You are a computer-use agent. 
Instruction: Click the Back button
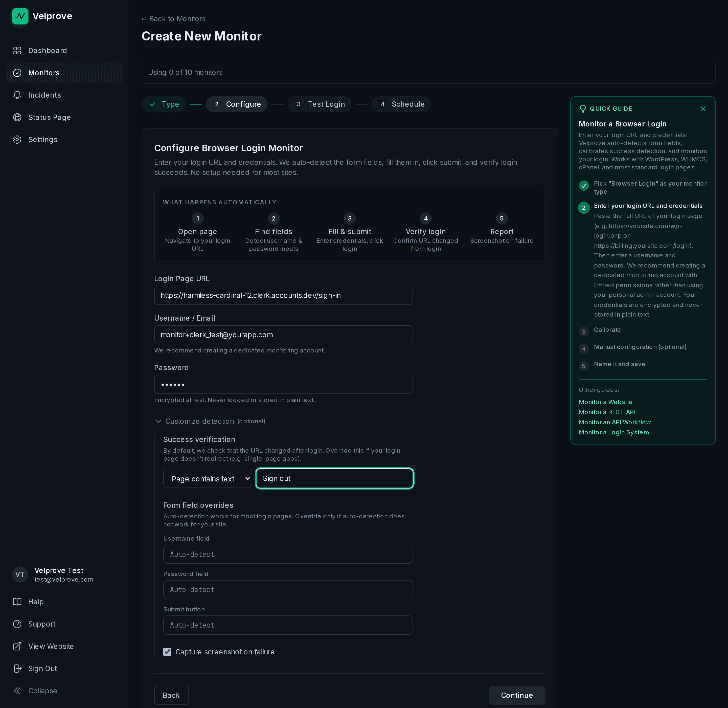pos(171,695)
